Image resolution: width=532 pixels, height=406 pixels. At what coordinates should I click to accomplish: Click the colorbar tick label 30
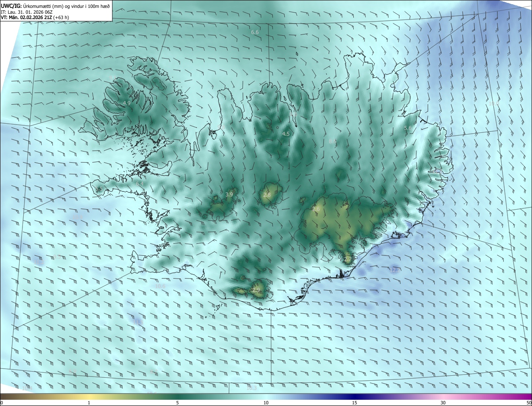coord(443,403)
